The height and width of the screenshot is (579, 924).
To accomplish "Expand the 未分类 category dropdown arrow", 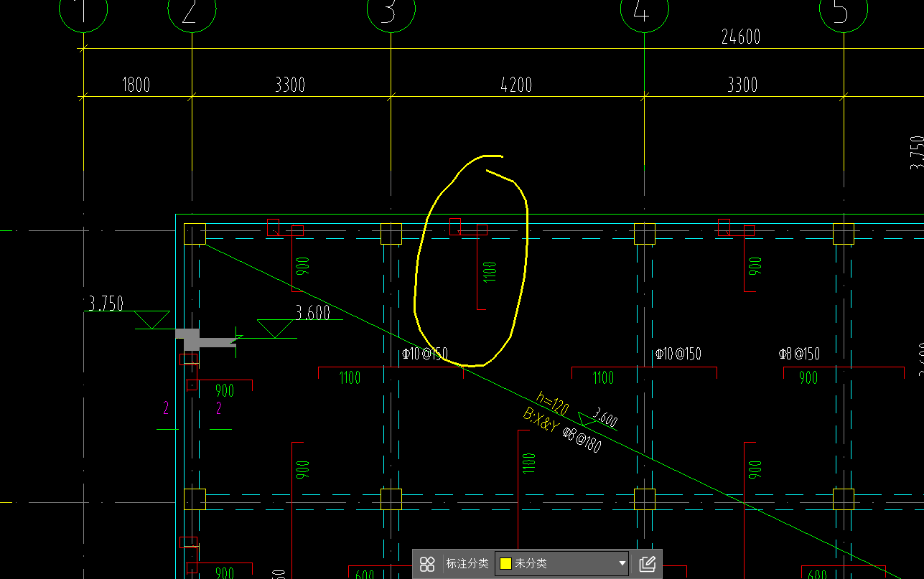I will pyautogui.click(x=622, y=564).
